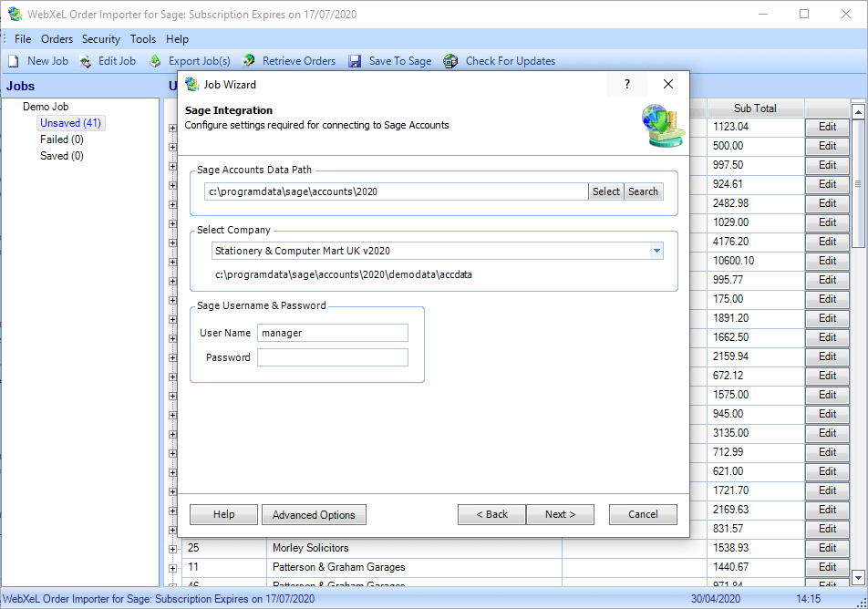This screenshot has width=868, height=609.
Task: Expand order row 25 Morley Solicitors
Action: pyautogui.click(x=172, y=549)
